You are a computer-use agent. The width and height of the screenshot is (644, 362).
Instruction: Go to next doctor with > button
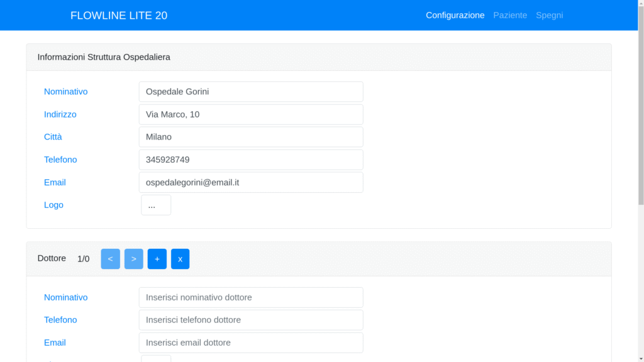tap(133, 259)
